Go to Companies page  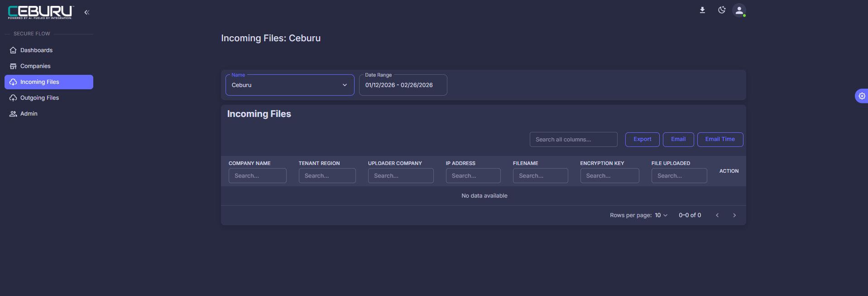[x=49, y=66]
